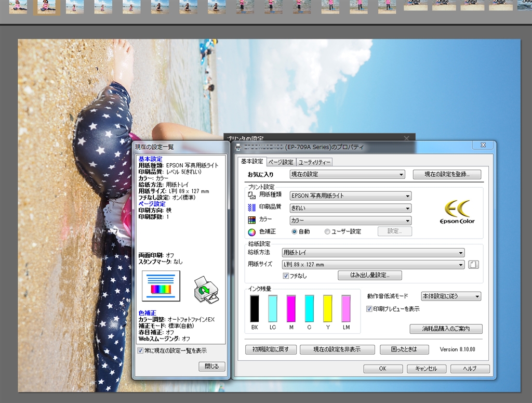Click the color bars page preview image

tap(161, 286)
